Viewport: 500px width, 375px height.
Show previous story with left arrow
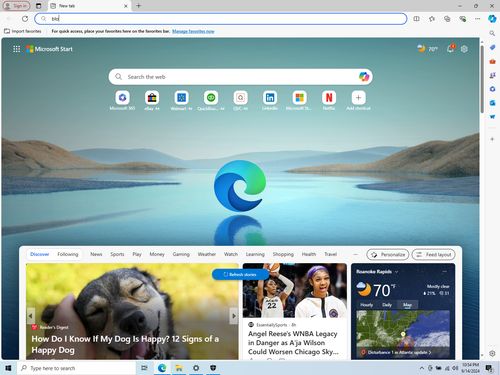point(31,316)
